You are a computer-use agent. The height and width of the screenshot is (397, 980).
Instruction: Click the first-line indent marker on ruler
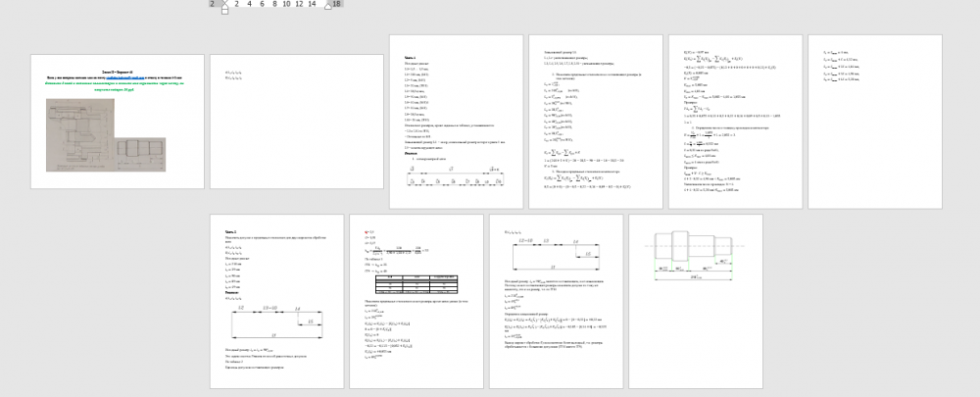[223, 1]
